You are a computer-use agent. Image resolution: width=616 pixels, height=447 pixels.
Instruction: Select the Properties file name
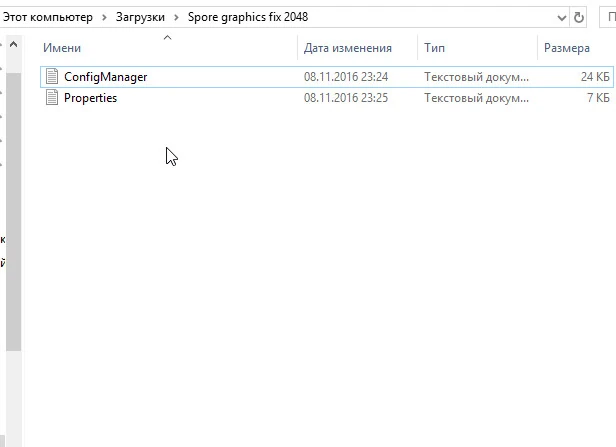pos(90,98)
